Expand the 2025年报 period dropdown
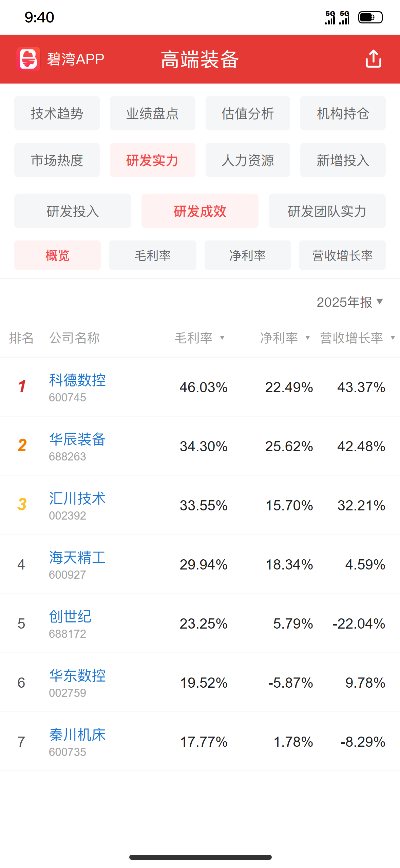Image resolution: width=400 pixels, height=868 pixels. 350,302
